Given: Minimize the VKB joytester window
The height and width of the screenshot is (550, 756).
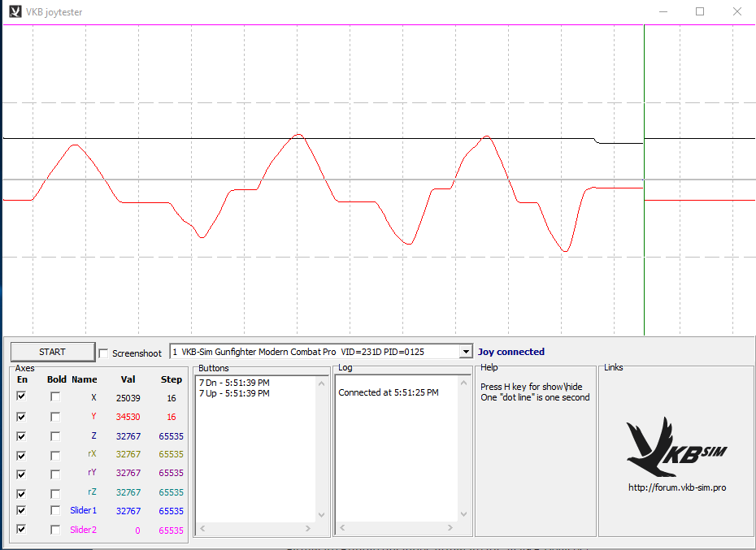Looking at the screenshot, I should coord(663,11).
